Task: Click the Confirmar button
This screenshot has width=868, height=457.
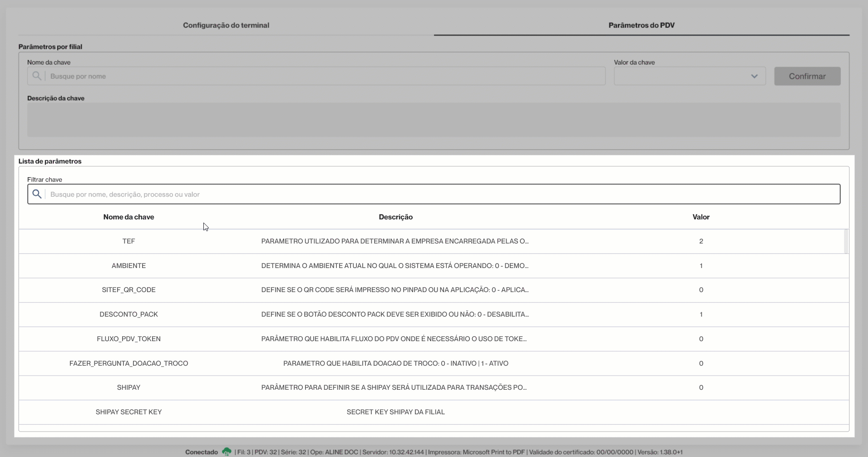Action: pyautogui.click(x=807, y=76)
